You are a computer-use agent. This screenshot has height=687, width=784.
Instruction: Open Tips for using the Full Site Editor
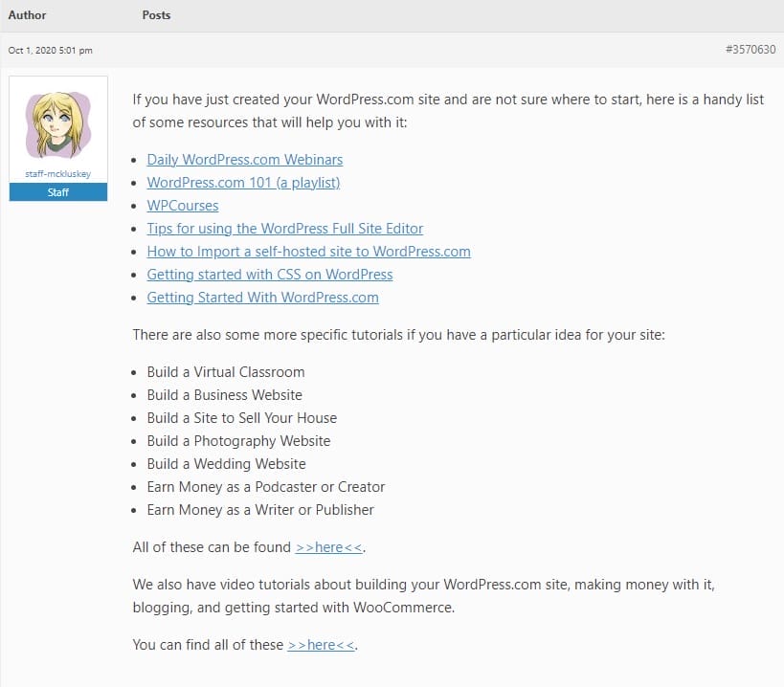pos(285,229)
